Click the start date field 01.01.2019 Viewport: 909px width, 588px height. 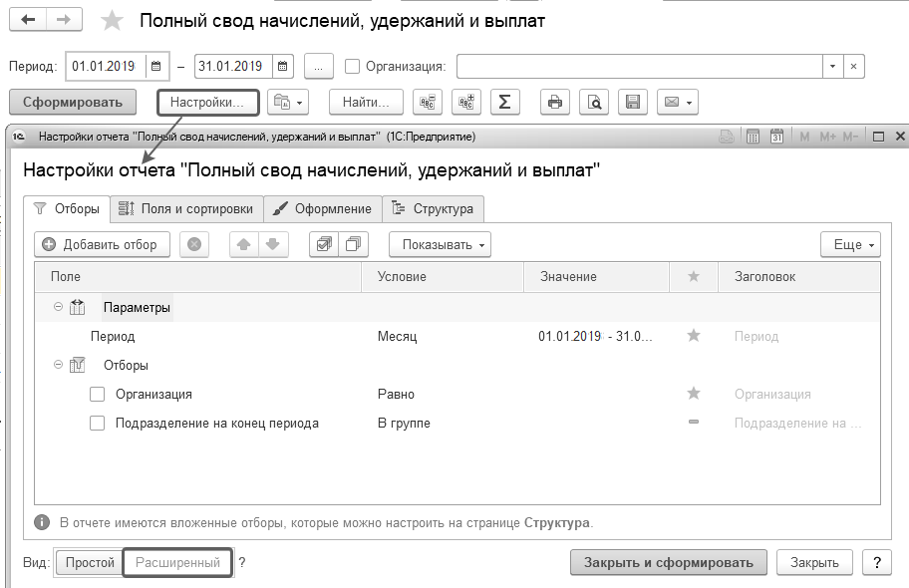107,66
